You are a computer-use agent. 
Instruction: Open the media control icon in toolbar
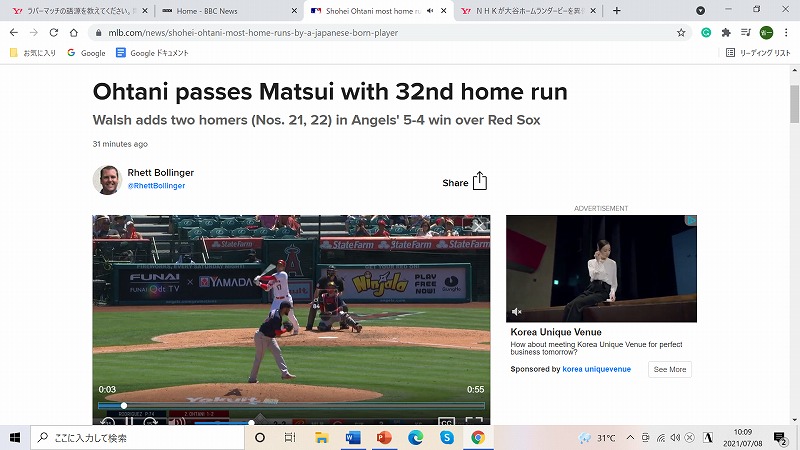[x=746, y=33]
